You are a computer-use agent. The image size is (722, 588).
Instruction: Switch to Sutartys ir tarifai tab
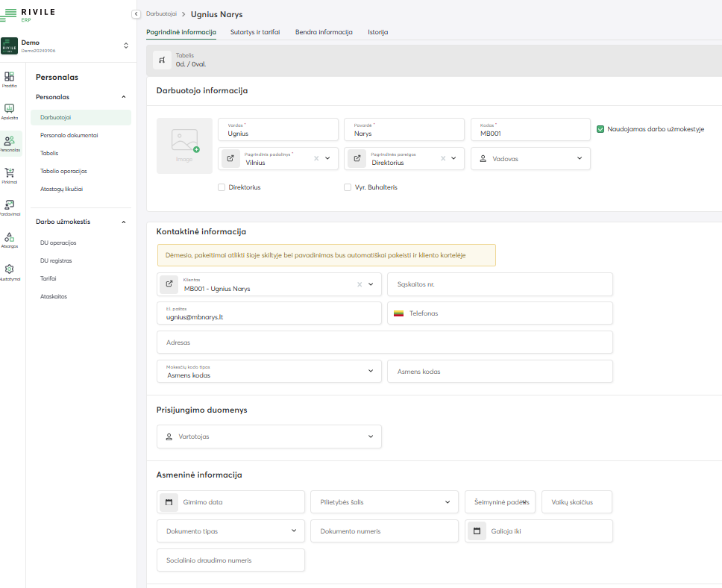(255, 32)
